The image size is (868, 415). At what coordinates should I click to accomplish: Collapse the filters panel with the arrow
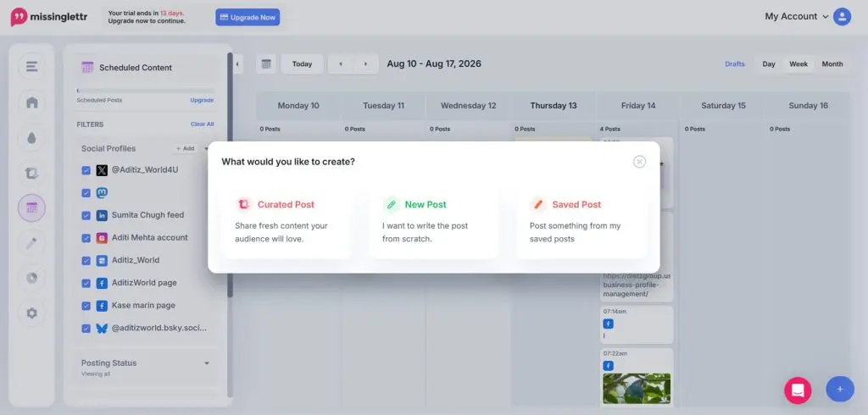coord(237,64)
